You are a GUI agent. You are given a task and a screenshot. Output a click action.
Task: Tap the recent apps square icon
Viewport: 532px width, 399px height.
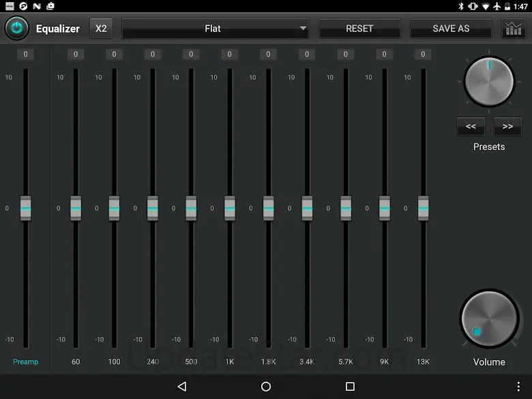pos(350,387)
